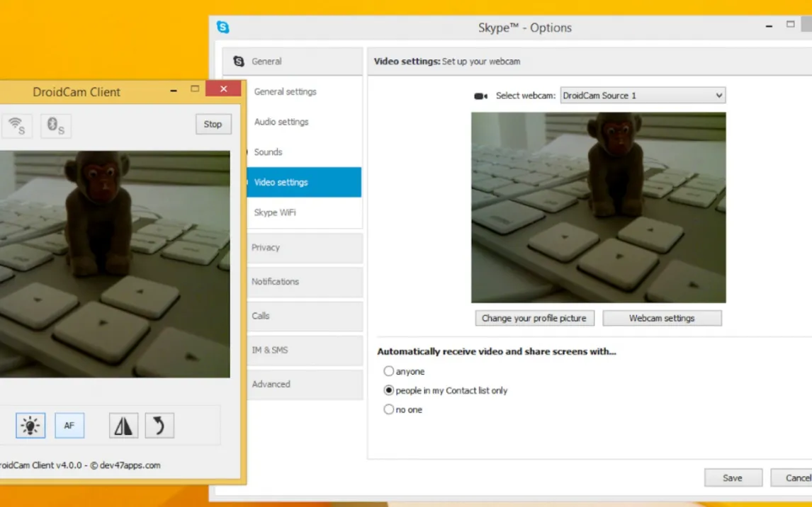Select the "no one" radio option
This screenshot has height=507, width=812.
[x=388, y=409]
